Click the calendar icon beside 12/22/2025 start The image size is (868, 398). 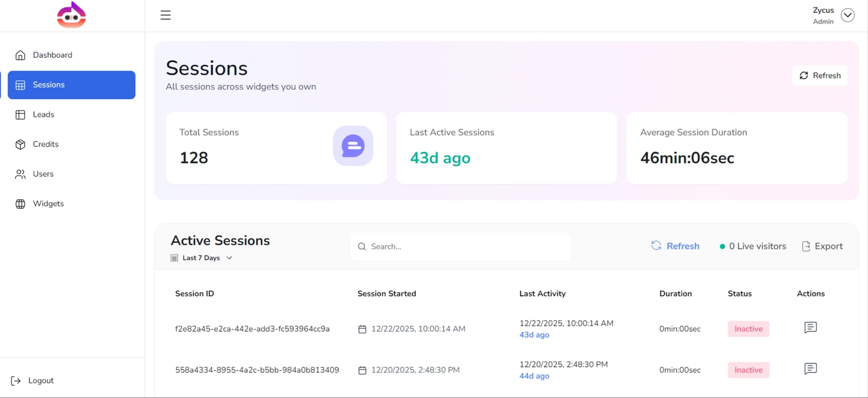click(x=362, y=329)
